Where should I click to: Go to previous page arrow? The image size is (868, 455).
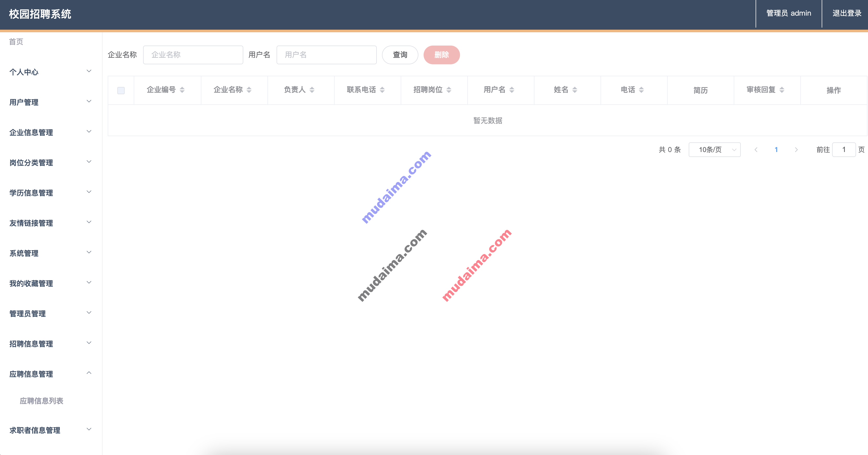point(756,150)
